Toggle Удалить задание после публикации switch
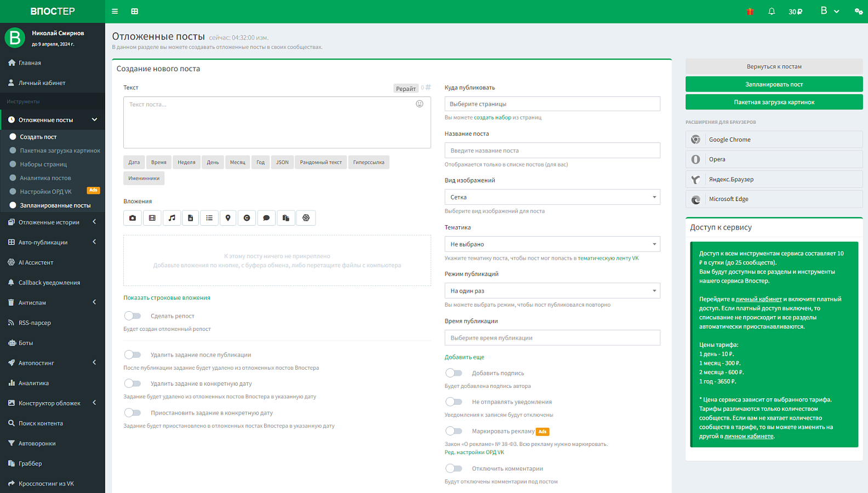 [133, 354]
